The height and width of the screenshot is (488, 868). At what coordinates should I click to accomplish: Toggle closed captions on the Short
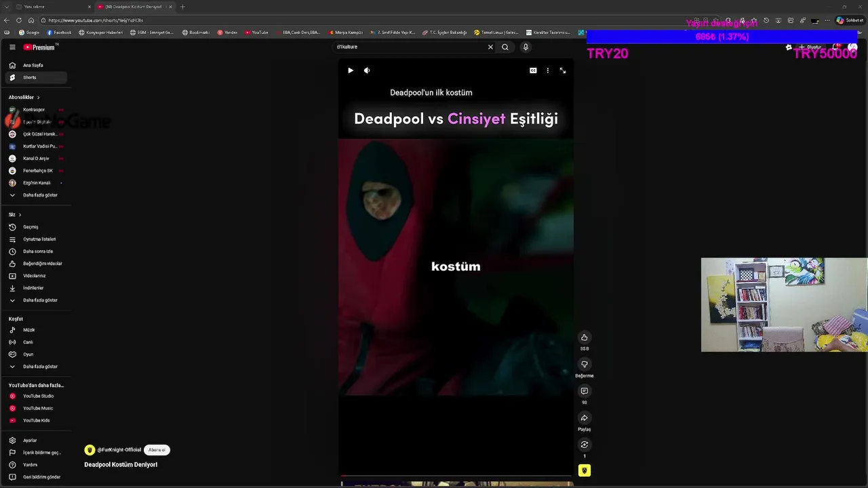coord(533,70)
